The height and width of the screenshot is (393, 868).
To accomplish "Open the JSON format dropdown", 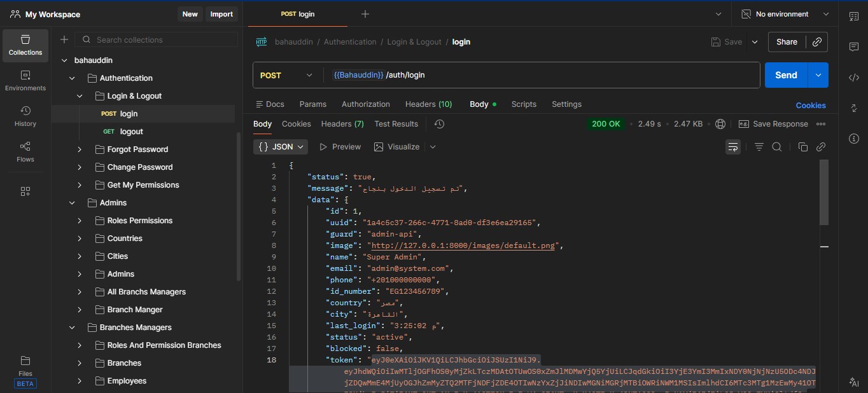I will (281, 147).
